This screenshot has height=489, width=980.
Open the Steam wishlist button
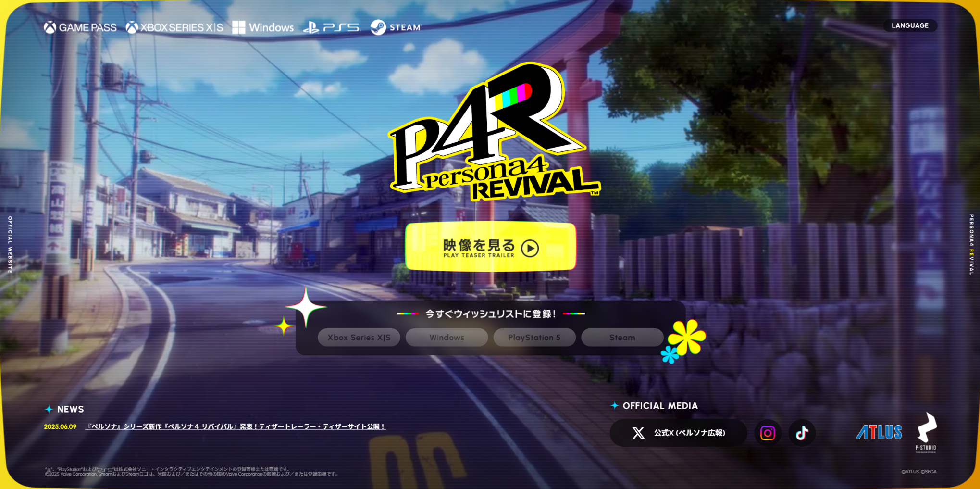click(x=622, y=338)
